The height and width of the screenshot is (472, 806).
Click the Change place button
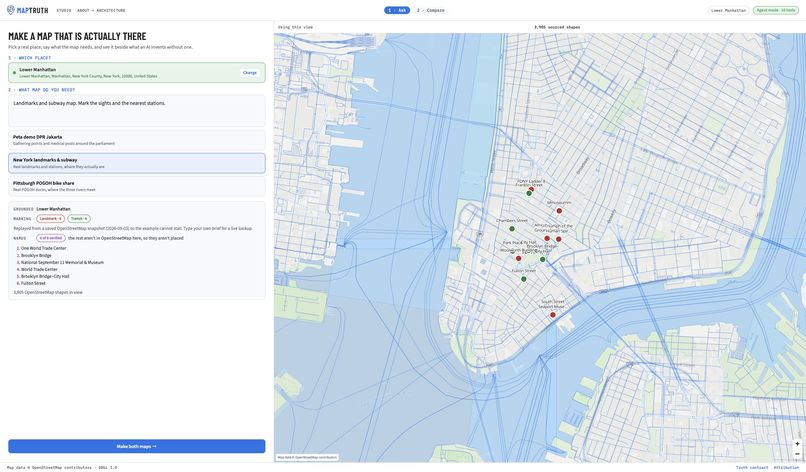click(250, 72)
